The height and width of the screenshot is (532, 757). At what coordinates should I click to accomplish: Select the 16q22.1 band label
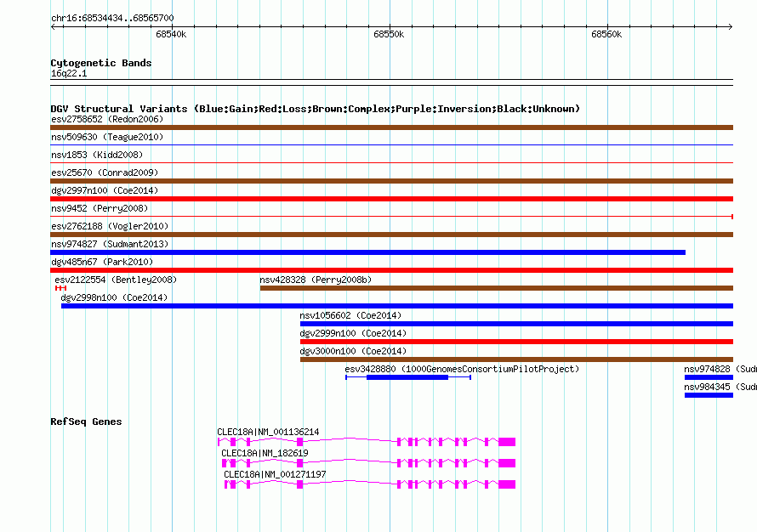pyautogui.click(x=69, y=73)
